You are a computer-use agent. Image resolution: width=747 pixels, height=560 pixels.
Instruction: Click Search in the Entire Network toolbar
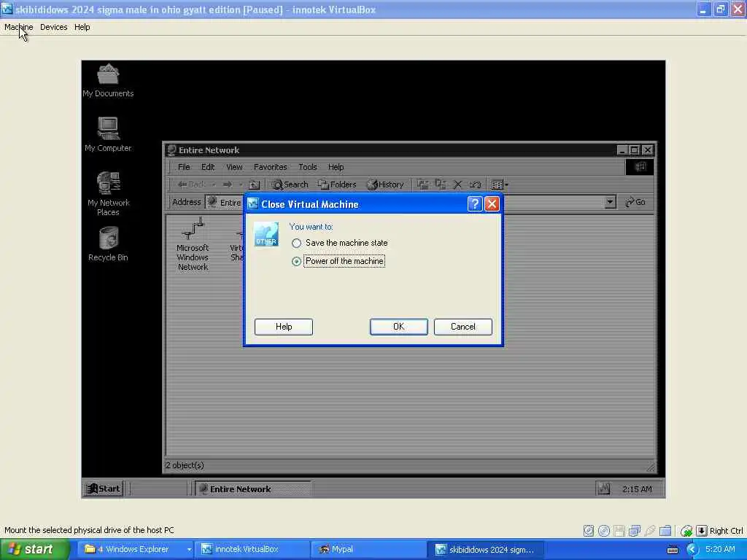pos(290,184)
